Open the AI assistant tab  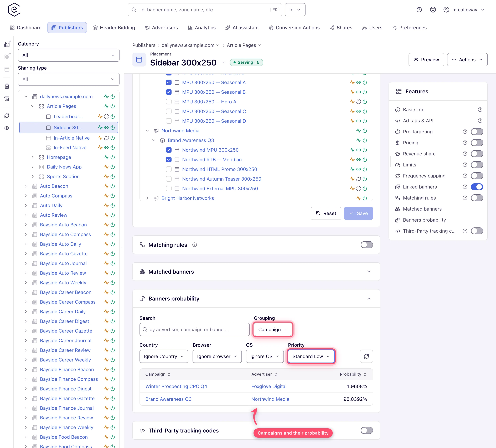[242, 28]
